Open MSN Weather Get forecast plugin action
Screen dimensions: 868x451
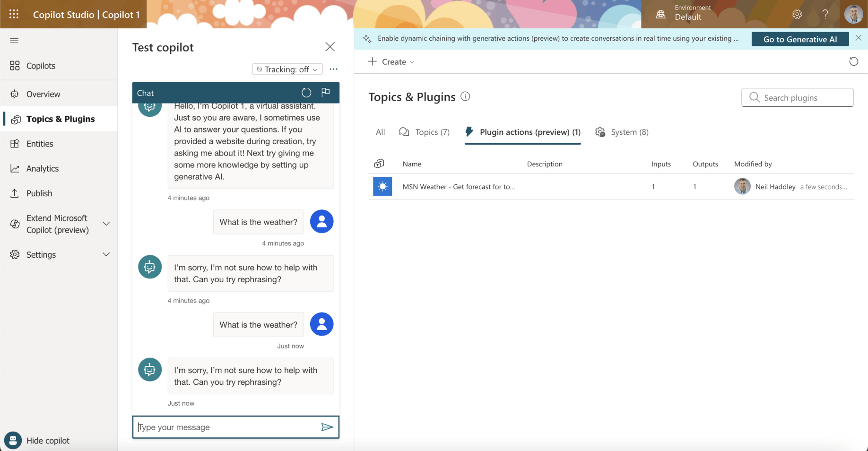coord(458,187)
